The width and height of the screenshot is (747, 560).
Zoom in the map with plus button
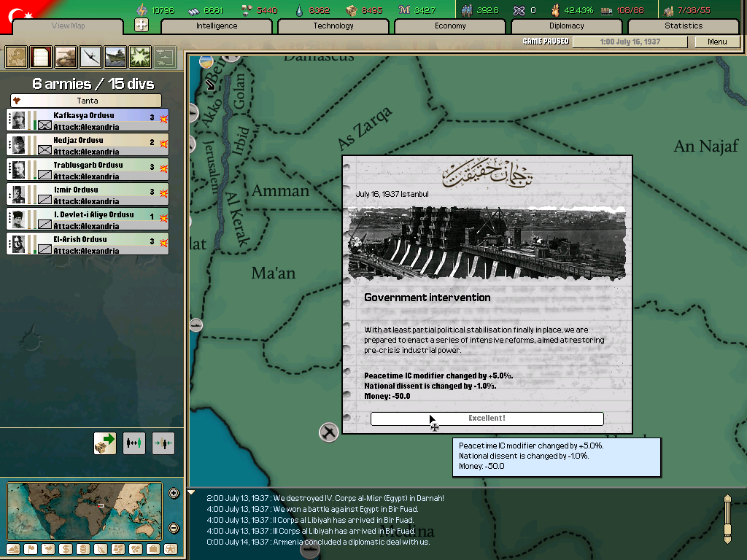point(174,493)
